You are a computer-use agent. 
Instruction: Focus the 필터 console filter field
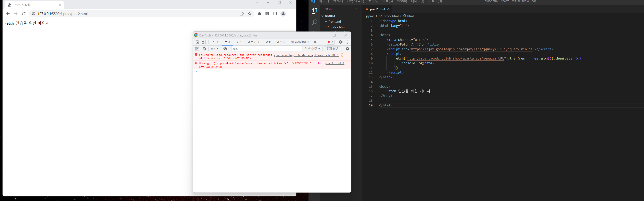click(x=267, y=49)
